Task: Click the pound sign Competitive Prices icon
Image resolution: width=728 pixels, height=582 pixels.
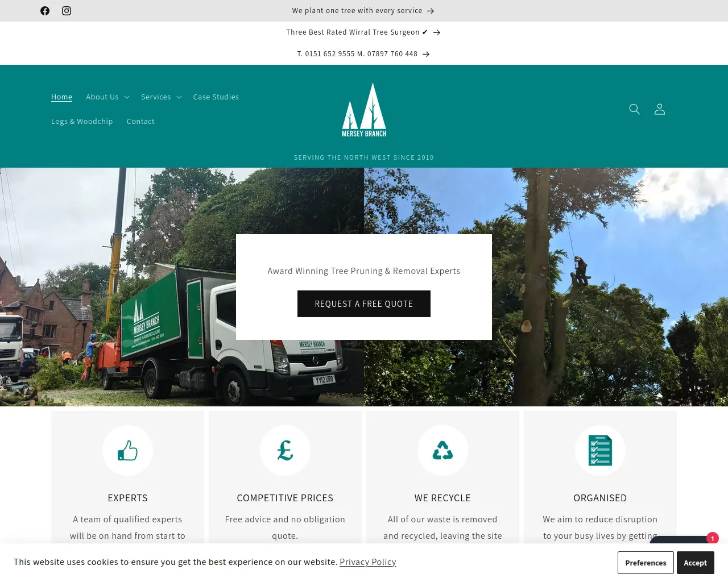Action: point(285,451)
